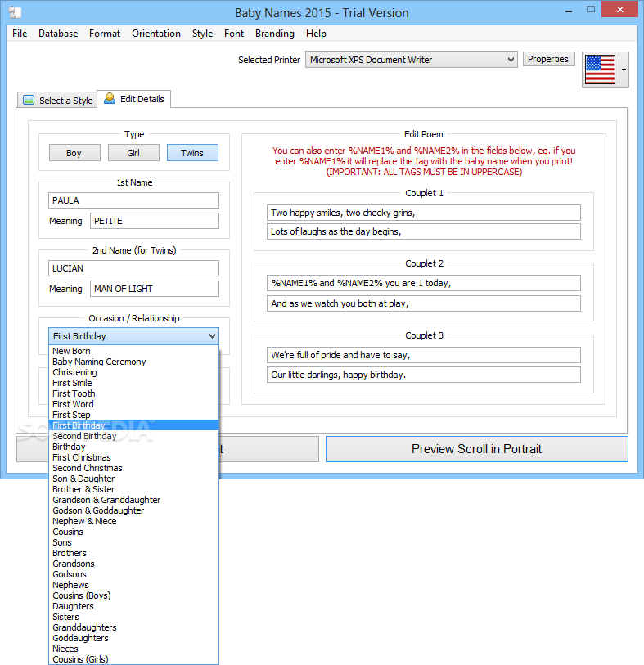Select Sisters option
The height and width of the screenshot is (665, 644).
[133, 617]
